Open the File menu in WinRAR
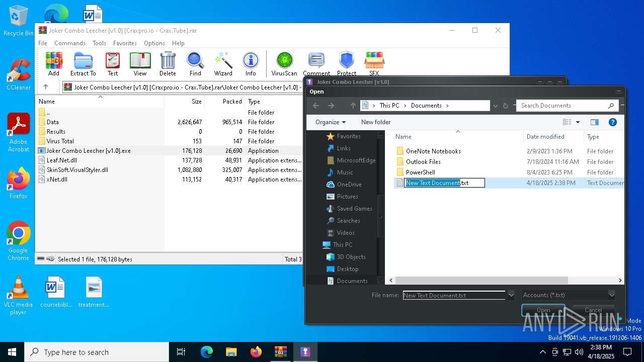Screen dimensions: 644x362 (x=43, y=43)
